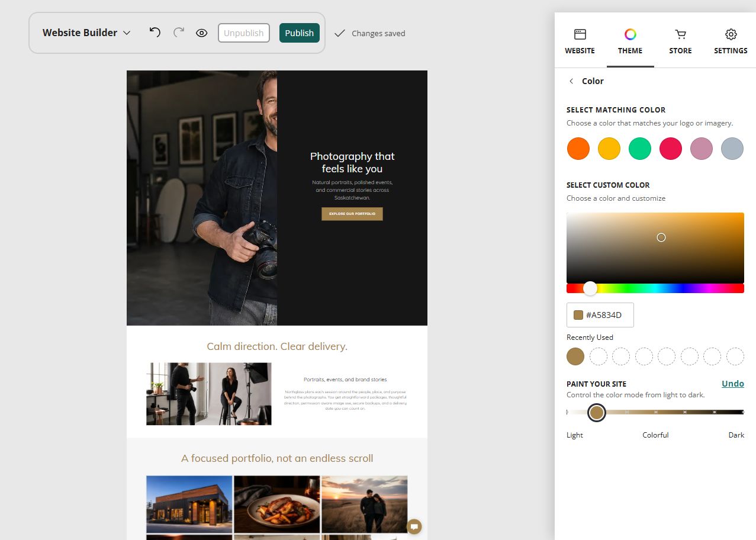
Task: Click the redo arrow icon in toolbar
Action: (178, 32)
